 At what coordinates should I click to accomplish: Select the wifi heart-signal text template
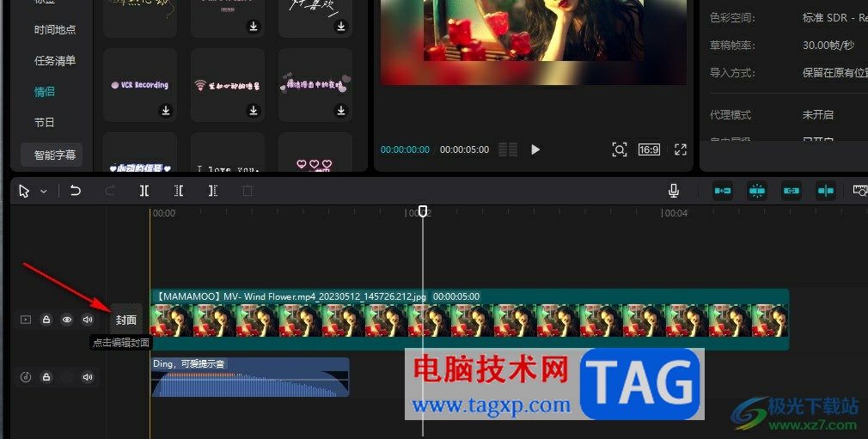click(228, 85)
